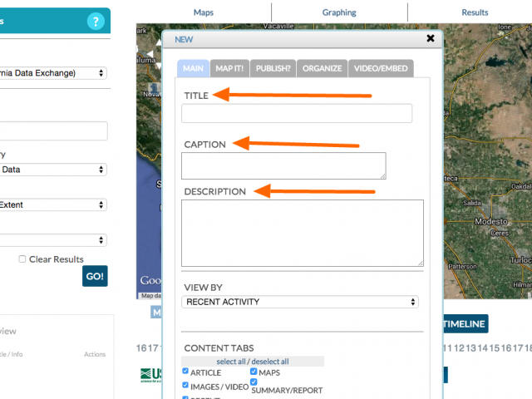The width and height of the screenshot is (532, 399).
Task: Select the ORGANIZE tab
Action: click(322, 68)
